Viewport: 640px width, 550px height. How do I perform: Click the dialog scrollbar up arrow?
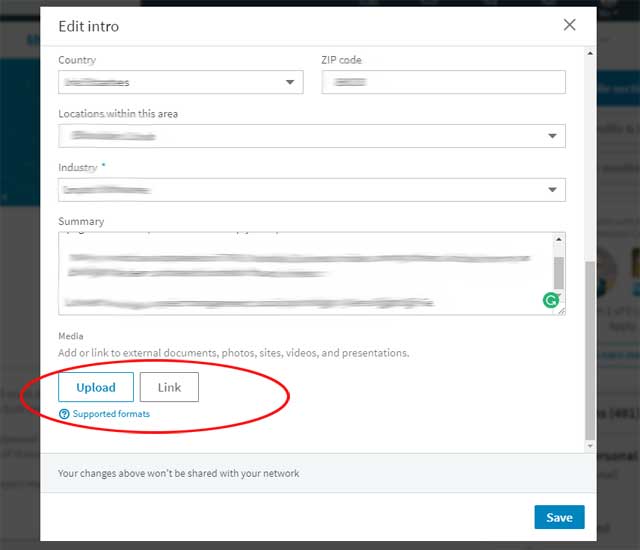pos(590,53)
